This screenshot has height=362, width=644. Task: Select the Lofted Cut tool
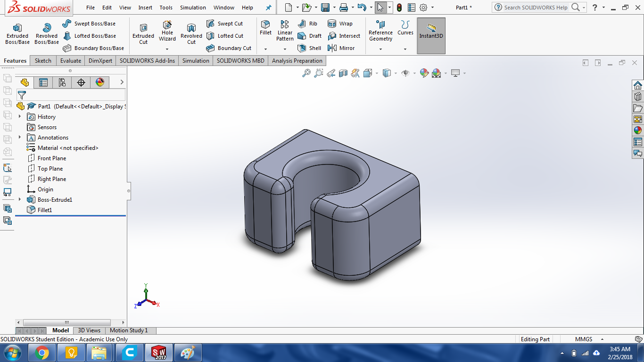[225, 36]
